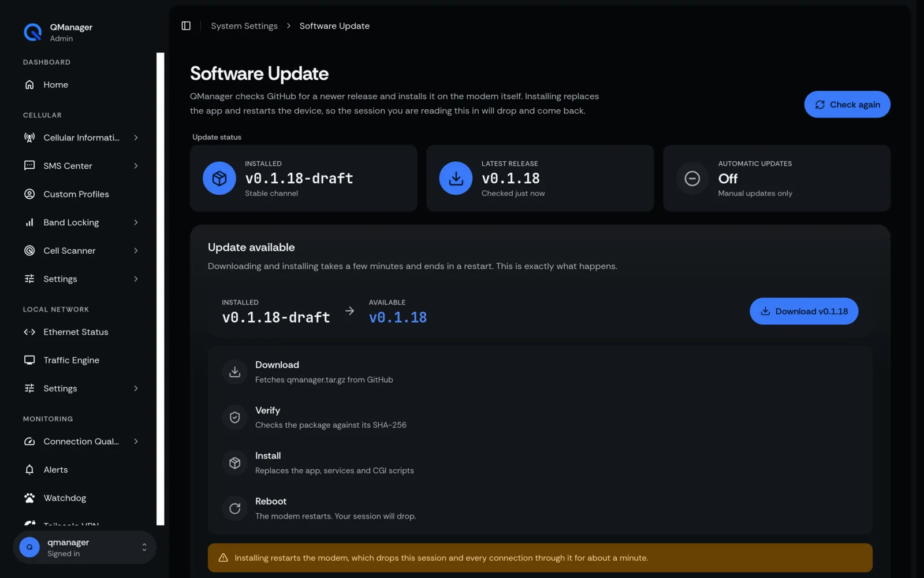Click the Verify shield step icon

pyautogui.click(x=235, y=417)
